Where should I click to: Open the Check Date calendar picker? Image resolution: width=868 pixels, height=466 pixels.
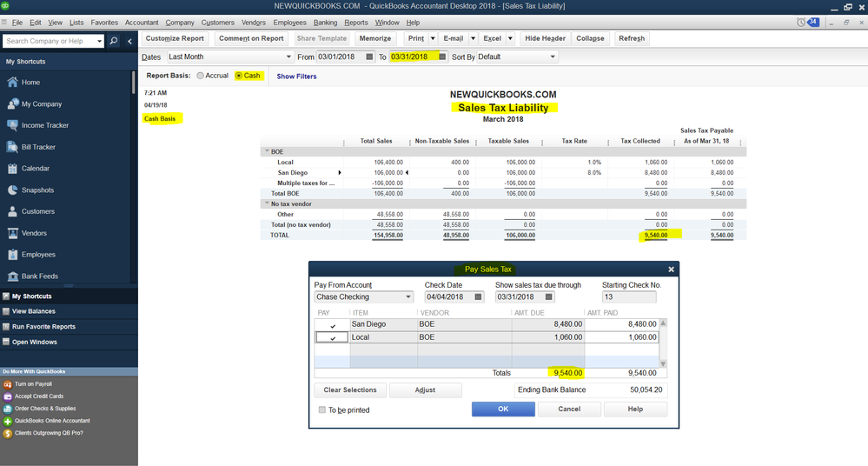[x=478, y=297]
